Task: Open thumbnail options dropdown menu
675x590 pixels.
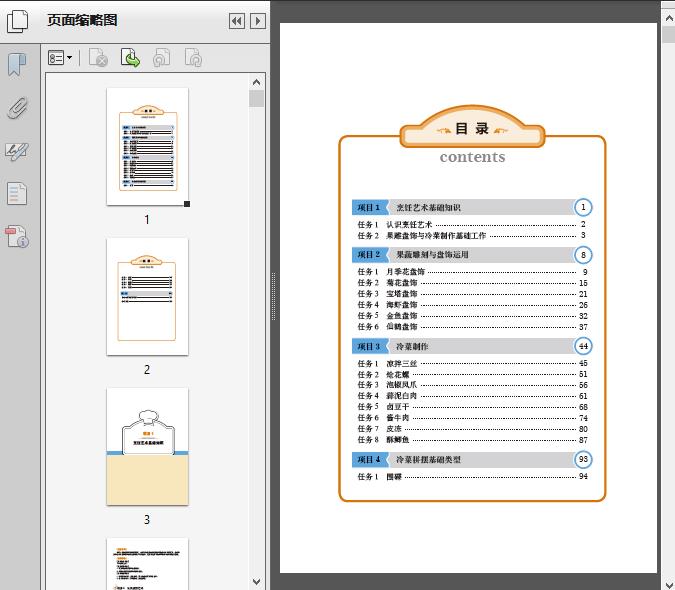Action: [x=60, y=58]
